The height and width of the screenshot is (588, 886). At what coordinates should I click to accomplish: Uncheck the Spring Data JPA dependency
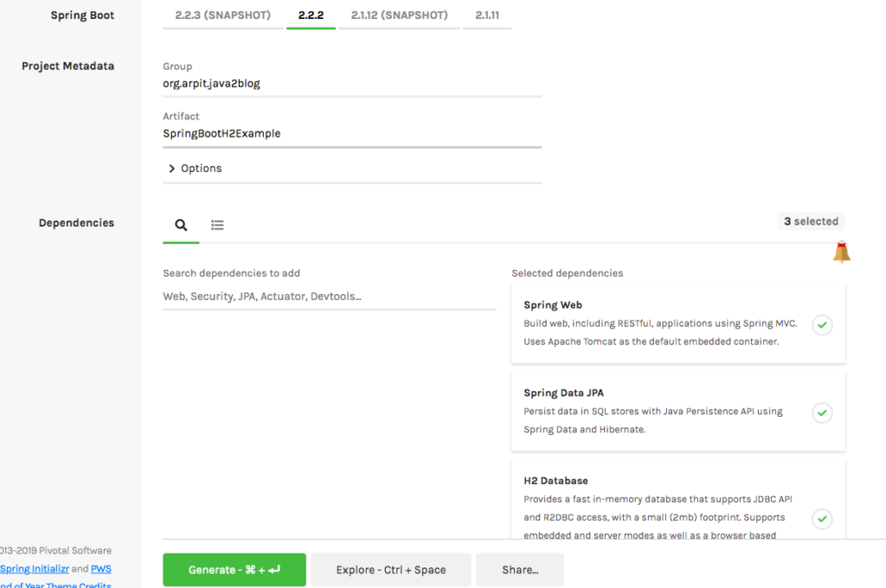[x=822, y=412]
